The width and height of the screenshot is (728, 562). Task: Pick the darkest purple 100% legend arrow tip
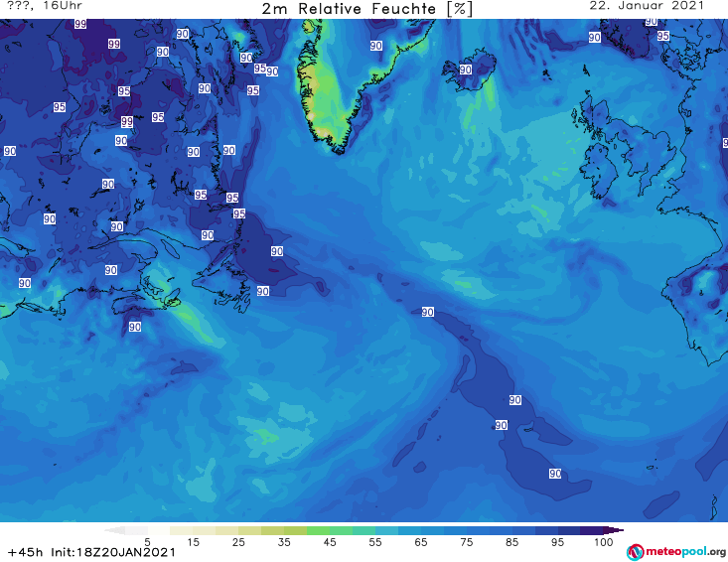pyautogui.click(x=614, y=530)
